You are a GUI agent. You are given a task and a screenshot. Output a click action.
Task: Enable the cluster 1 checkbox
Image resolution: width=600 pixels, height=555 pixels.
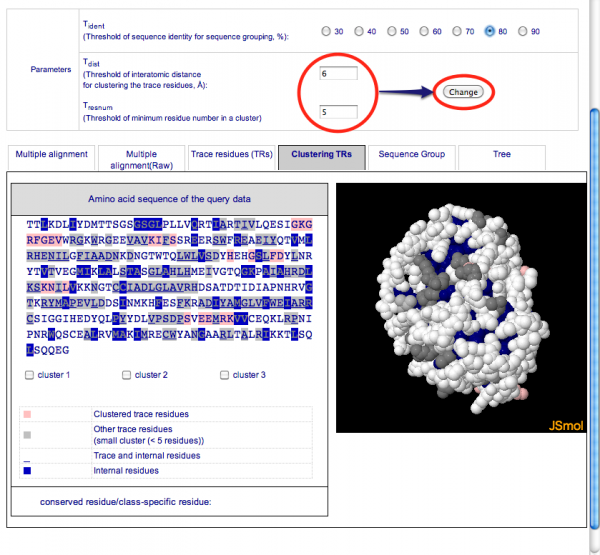[x=30, y=375]
